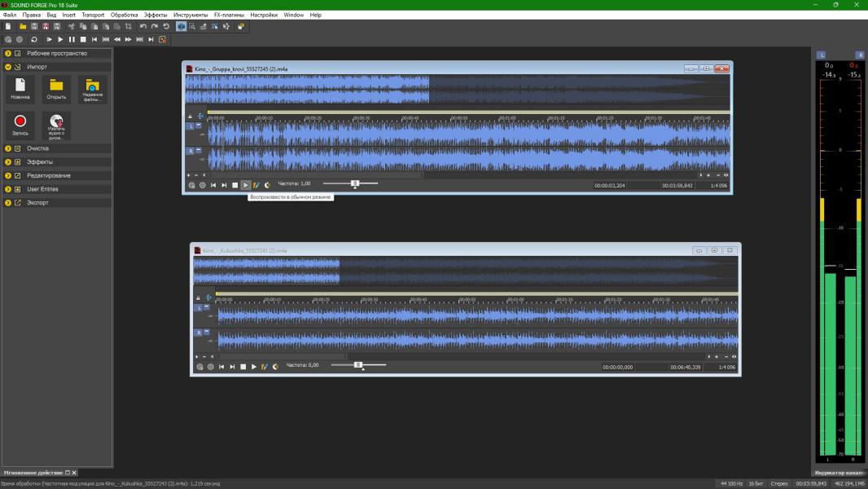
Task: Open the Transport menu
Action: tap(93, 15)
